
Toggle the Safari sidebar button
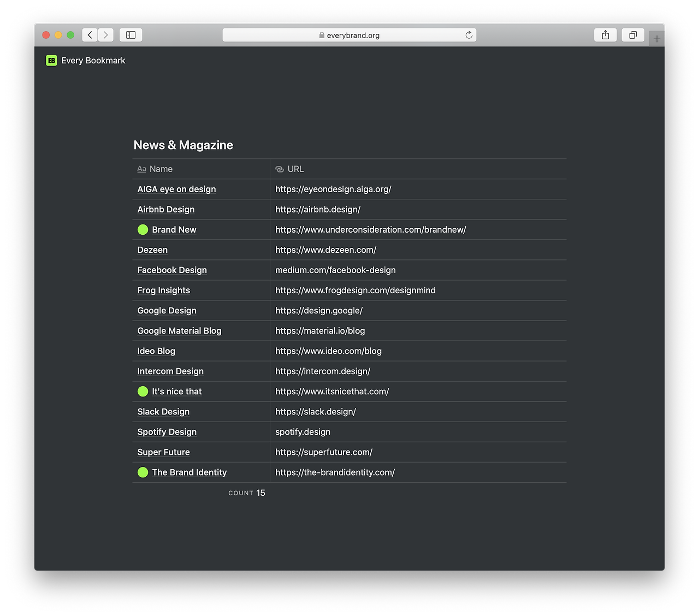(x=131, y=35)
